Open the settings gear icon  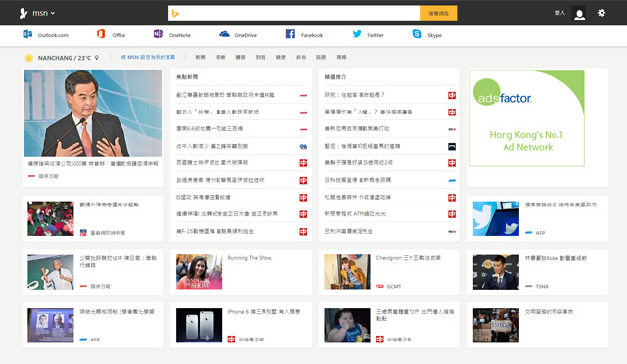(x=602, y=13)
